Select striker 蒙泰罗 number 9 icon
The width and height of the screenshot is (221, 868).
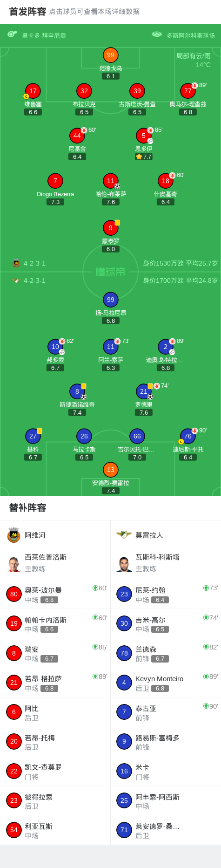[110, 228]
